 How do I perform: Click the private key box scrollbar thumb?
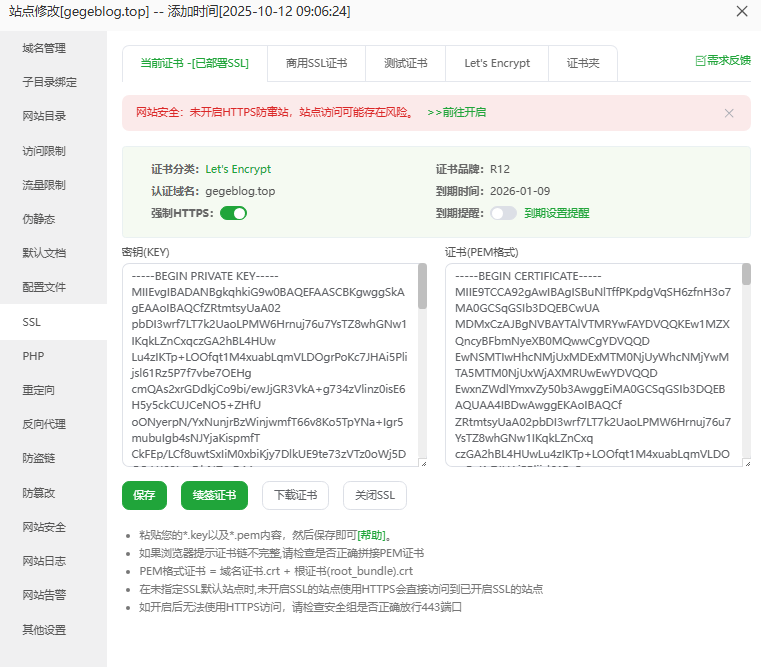[x=422, y=286]
